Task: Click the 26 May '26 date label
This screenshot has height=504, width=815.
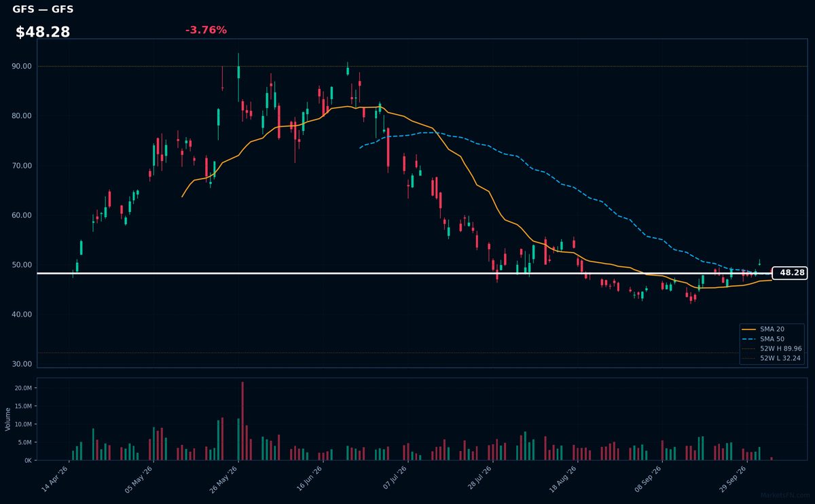Action: (225, 478)
